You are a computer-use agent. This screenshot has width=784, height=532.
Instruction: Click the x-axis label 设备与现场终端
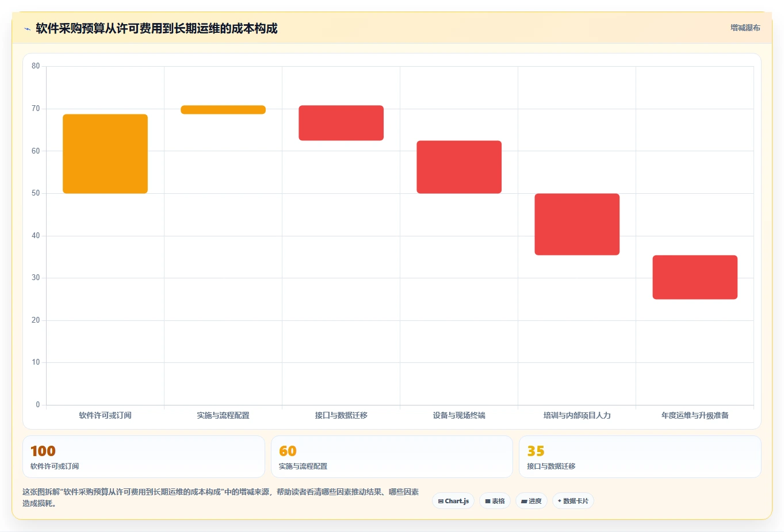(x=459, y=415)
